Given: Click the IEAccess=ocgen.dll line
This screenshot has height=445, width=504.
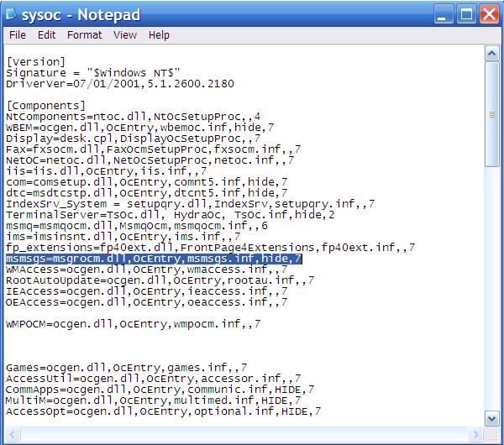Looking at the screenshot, I should [146, 291].
